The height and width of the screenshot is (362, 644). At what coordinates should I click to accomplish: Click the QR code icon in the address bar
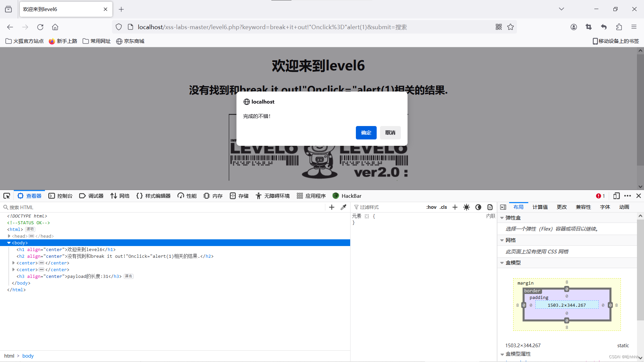coord(499,27)
